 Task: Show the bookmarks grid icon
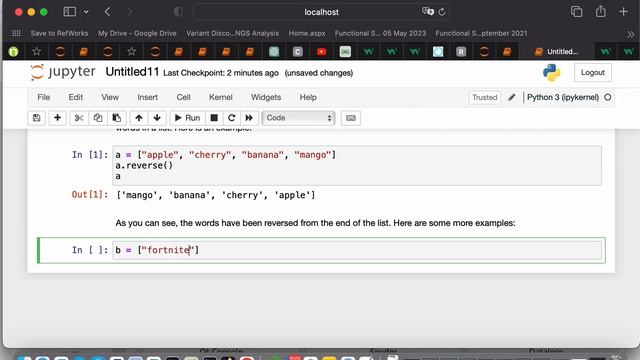click(16, 33)
